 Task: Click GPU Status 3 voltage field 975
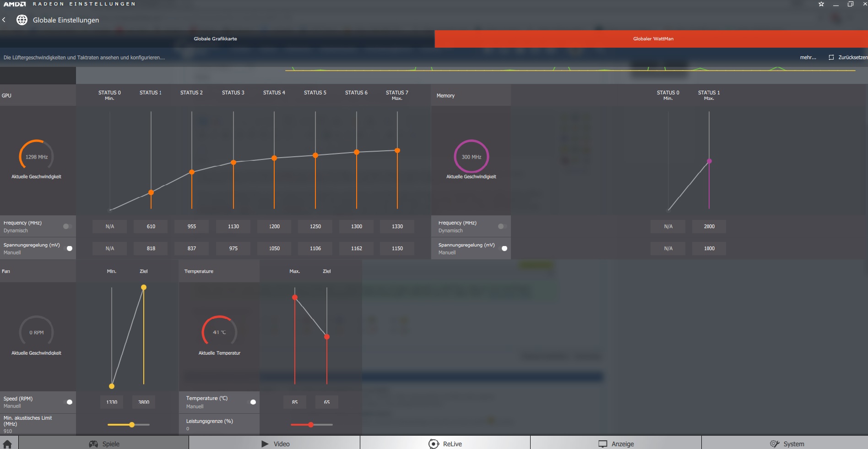(233, 248)
